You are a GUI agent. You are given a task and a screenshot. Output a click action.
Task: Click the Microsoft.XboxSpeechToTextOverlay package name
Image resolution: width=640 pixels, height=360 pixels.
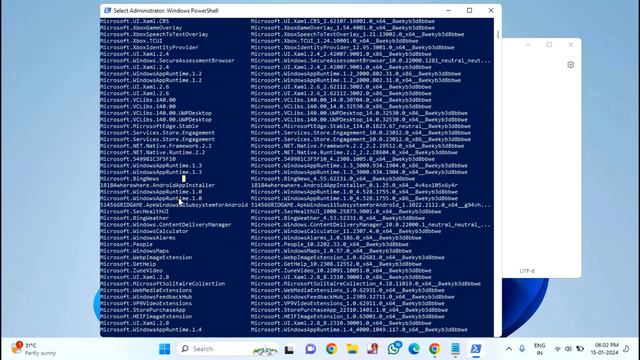(154, 34)
